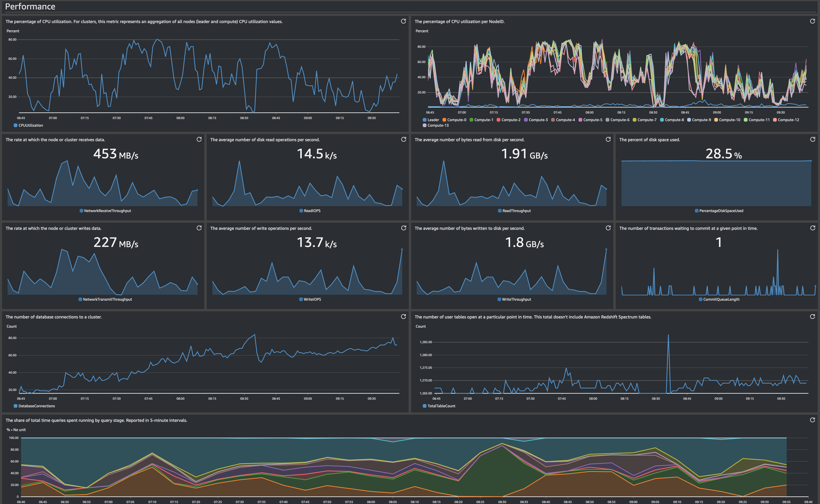
Task: Click the 1.8 GB/s write throughput value
Action: (x=525, y=243)
